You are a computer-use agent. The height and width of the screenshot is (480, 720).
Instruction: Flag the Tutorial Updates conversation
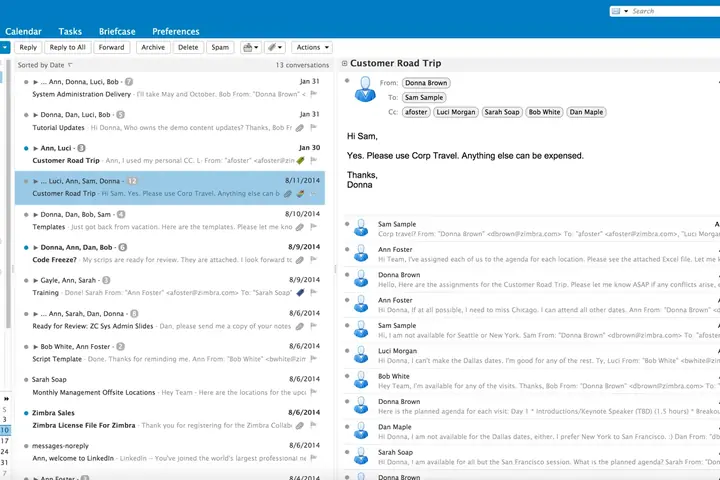314,127
